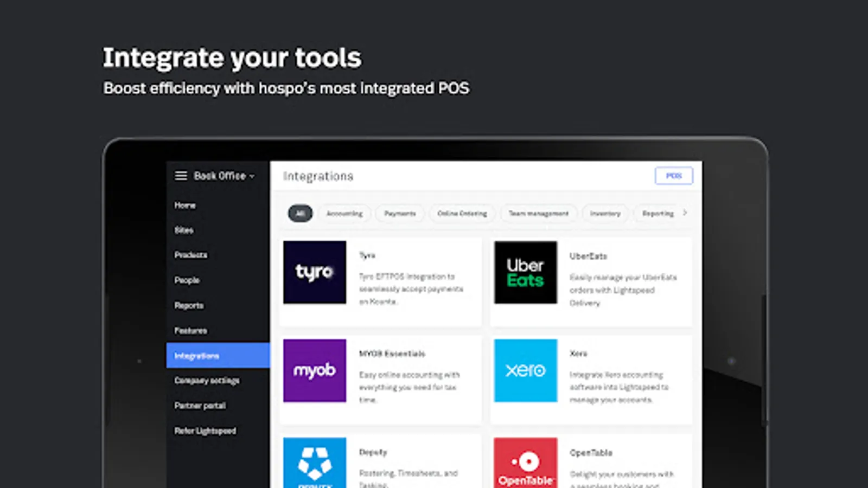Click the "Integrate Xero accounting software" description
868x488 pixels.
click(619, 387)
